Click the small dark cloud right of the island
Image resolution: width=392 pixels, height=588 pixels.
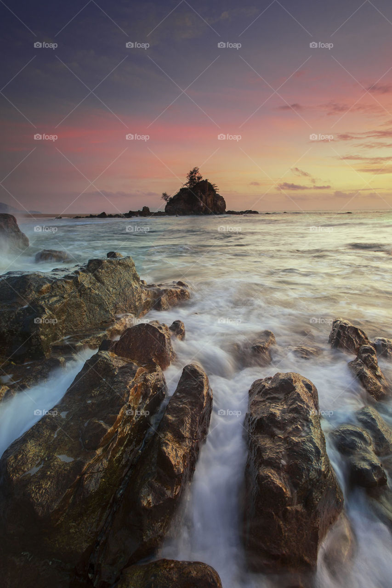point(301,187)
